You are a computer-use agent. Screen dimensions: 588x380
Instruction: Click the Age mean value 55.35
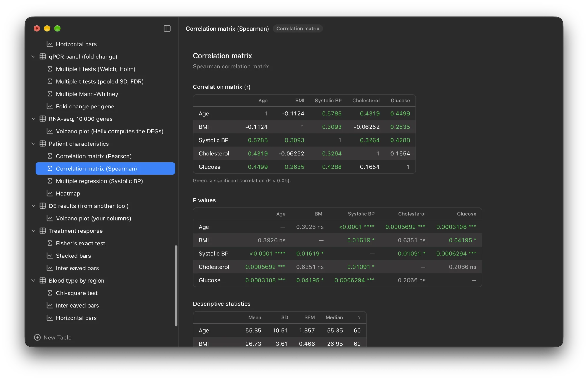[x=253, y=330]
